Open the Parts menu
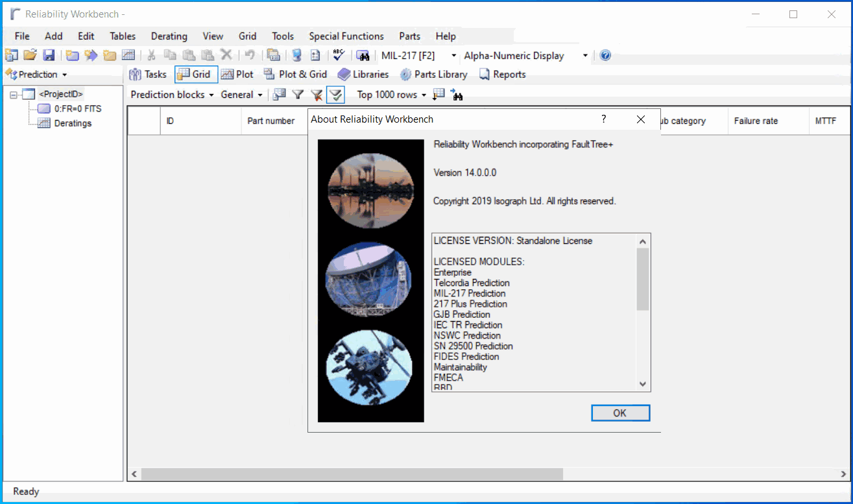 [x=410, y=36]
